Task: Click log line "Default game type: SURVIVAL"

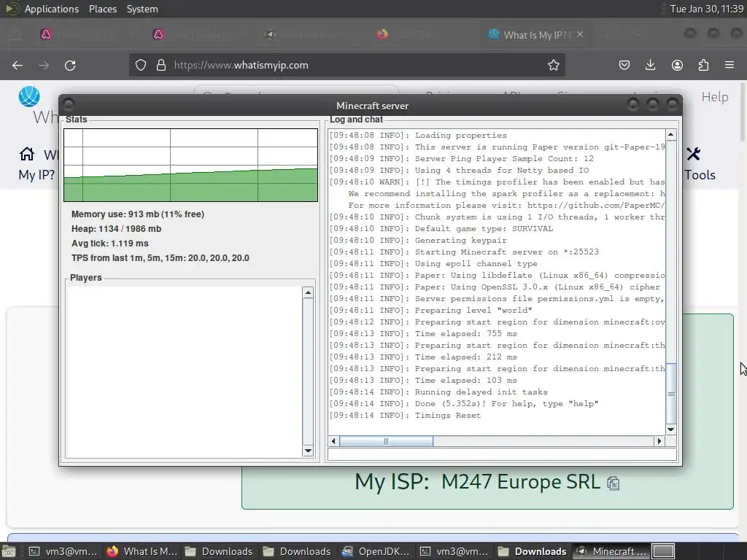Action: 441,228
